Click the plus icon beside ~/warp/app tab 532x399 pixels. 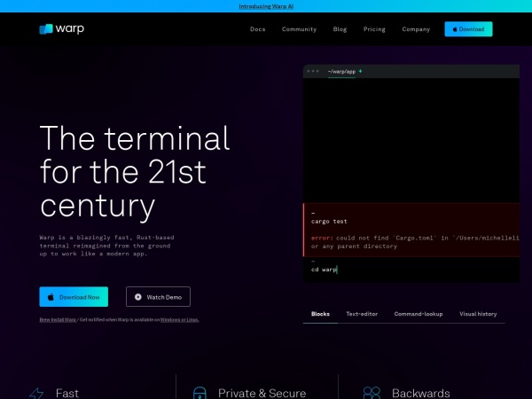[360, 71]
